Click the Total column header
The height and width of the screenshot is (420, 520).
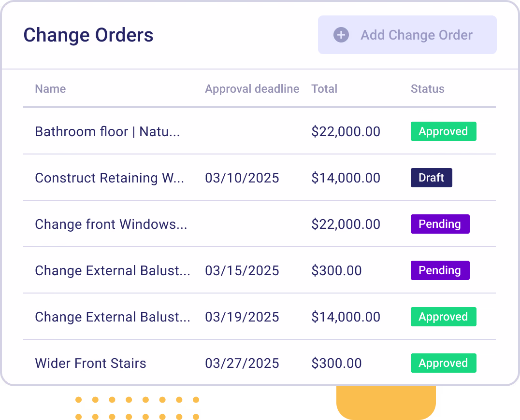pyautogui.click(x=324, y=89)
